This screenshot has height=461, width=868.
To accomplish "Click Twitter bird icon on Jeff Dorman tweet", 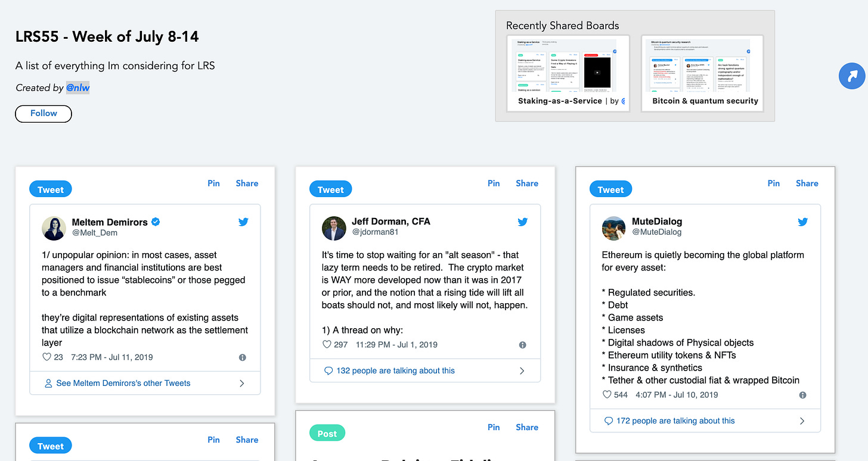I will (x=523, y=222).
